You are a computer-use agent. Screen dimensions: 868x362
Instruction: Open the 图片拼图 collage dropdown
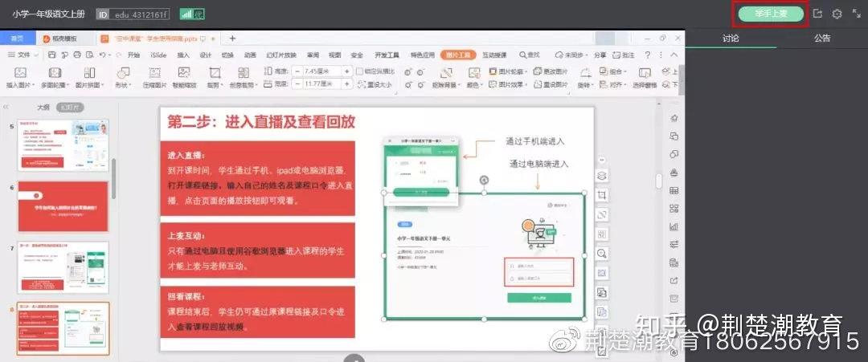click(x=90, y=77)
